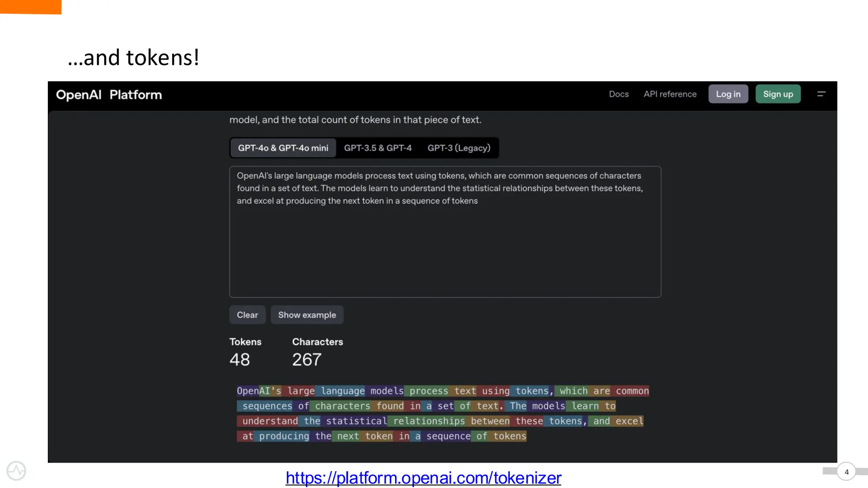Image resolution: width=868 pixels, height=488 pixels.
Task: Click the Sign up button
Action: pyautogui.click(x=778, y=94)
